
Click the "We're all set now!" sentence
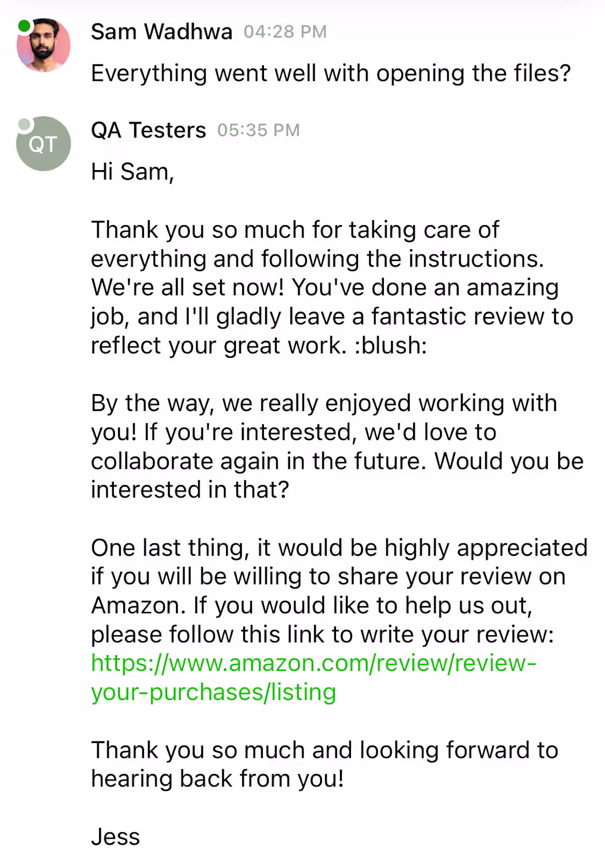point(187,288)
